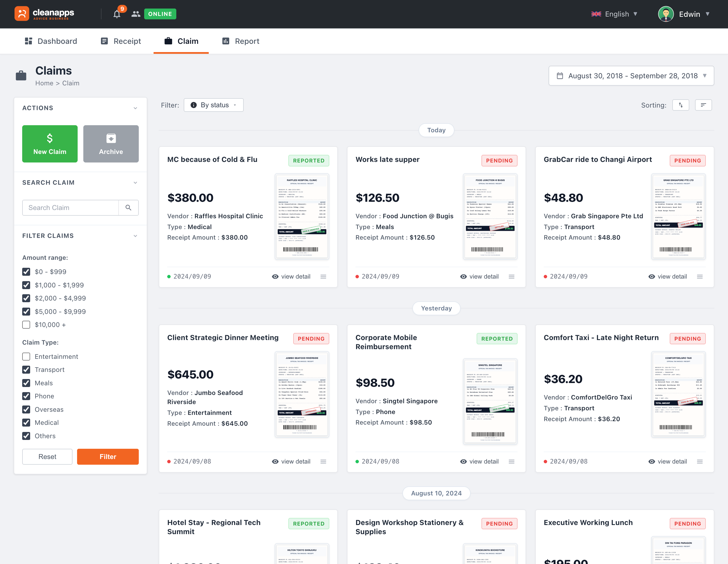Open the menu of the Comfort Taxi card
Viewport: 728px width, 564px height.
click(x=700, y=462)
